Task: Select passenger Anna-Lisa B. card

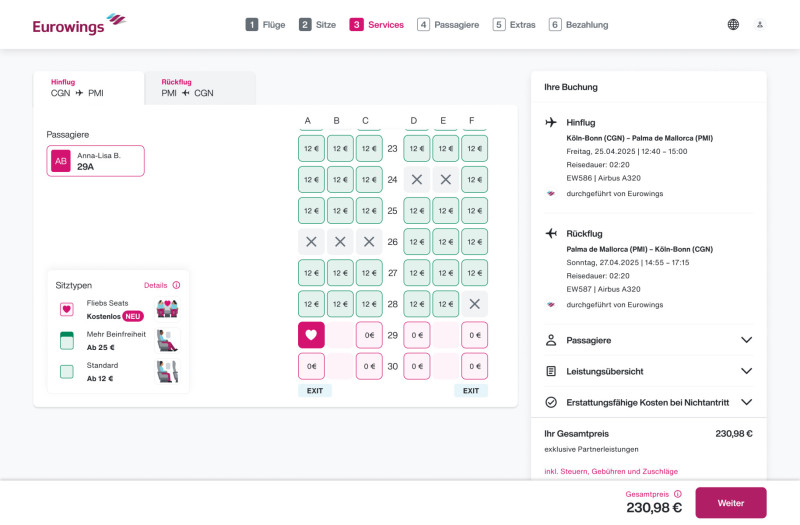Action: click(95, 161)
